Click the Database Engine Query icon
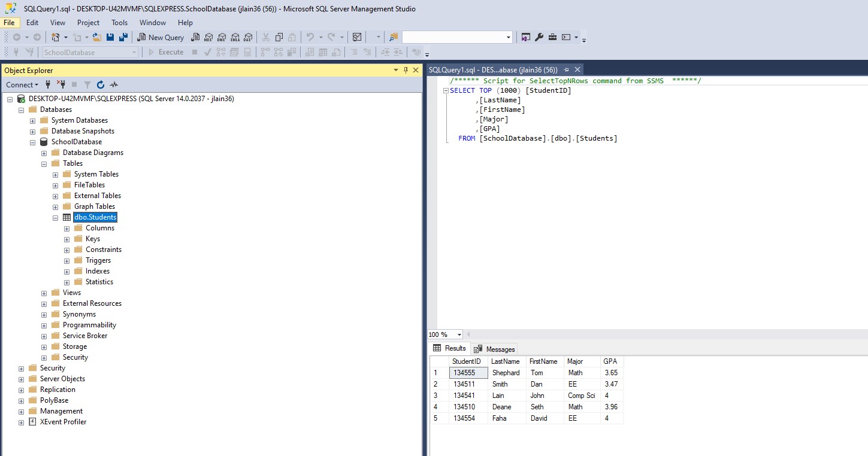868x456 pixels. [x=195, y=37]
